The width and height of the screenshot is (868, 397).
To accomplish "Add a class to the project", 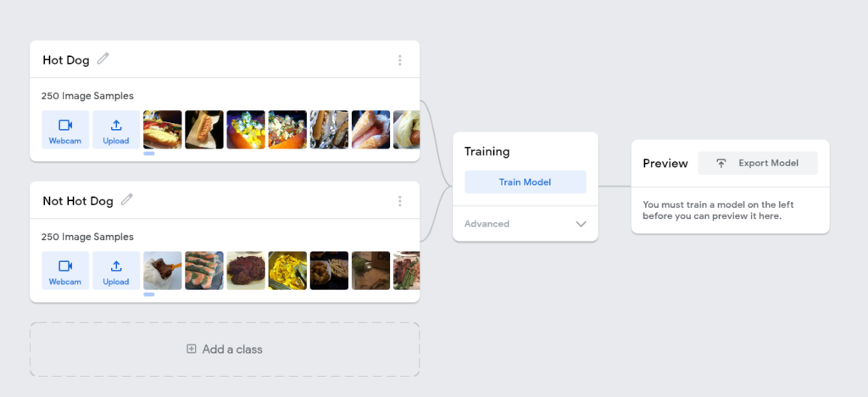I will tap(225, 349).
